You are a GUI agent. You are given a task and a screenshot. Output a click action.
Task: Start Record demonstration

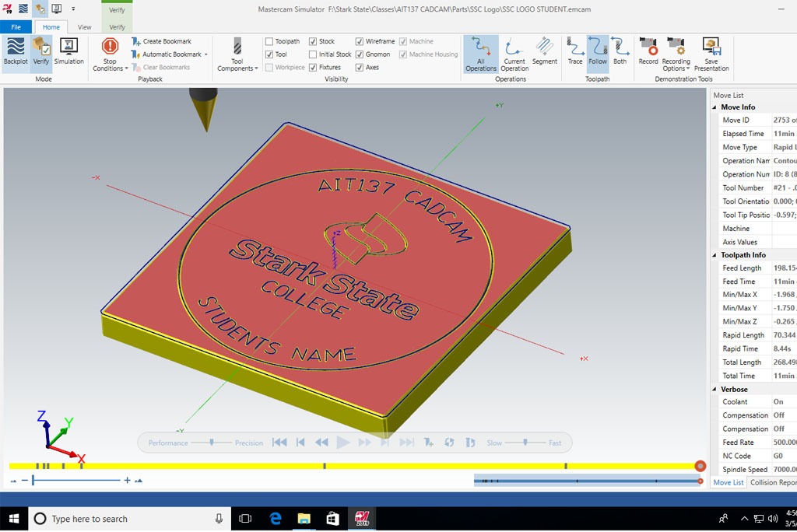pyautogui.click(x=648, y=51)
